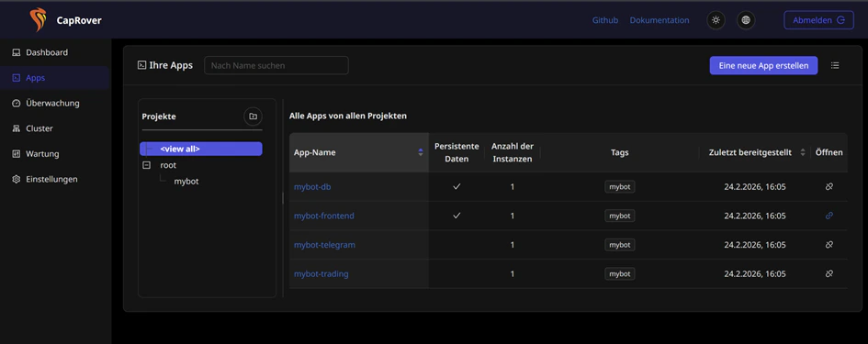Open the mybot-frontend app
Image resolution: width=868 pixels, height=344 pixels.
(x=324, y=216)
